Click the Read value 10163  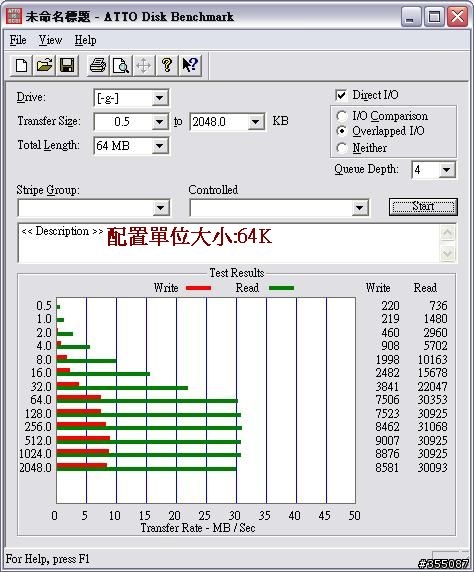[x=432, y=359]
